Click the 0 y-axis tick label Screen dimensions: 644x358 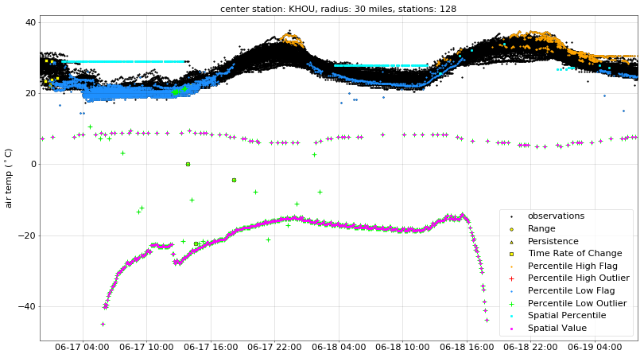(32, 165)
